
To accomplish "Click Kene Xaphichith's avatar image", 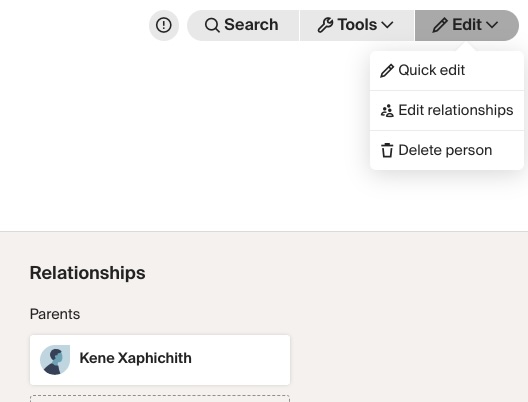I will pos(55,360).
